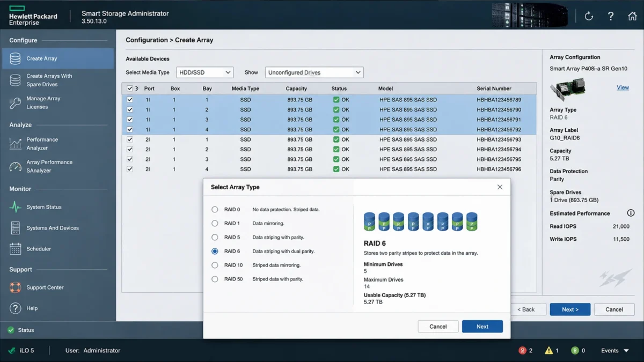
Task: Click the Manage Array Licenses key icon
Action: pyautogui.click(x=16, y=102)
